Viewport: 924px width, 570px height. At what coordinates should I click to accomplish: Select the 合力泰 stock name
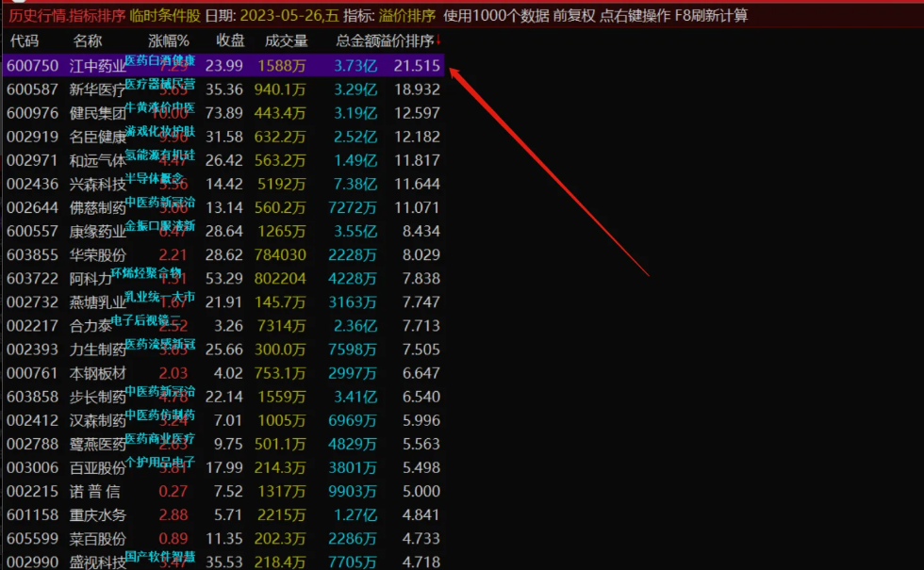[x=91, y=326]
